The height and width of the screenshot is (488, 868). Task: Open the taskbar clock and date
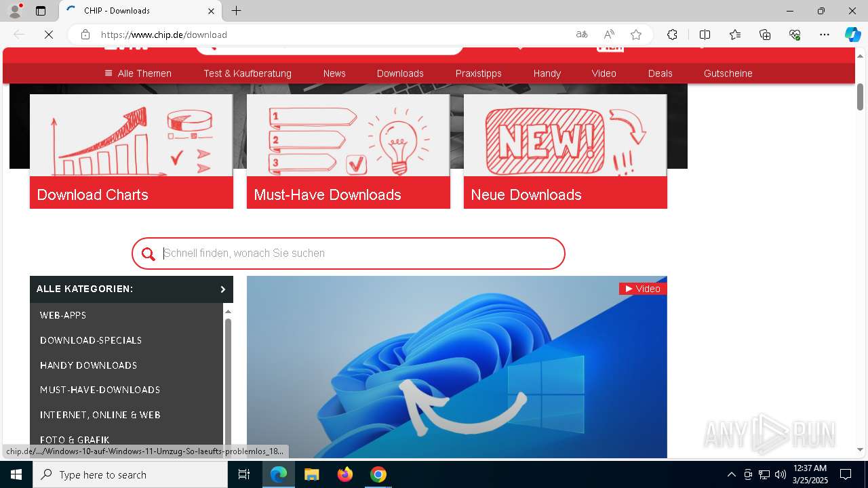(x=810, y=474)
